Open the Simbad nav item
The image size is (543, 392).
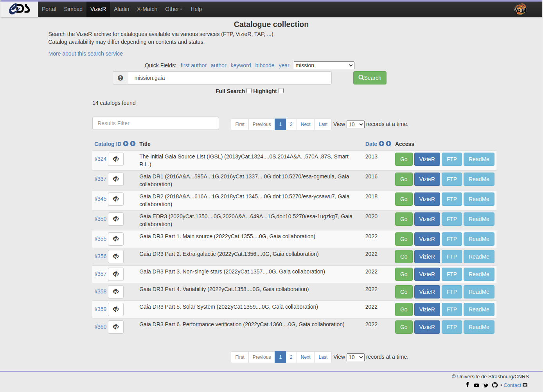coord(73,9)
